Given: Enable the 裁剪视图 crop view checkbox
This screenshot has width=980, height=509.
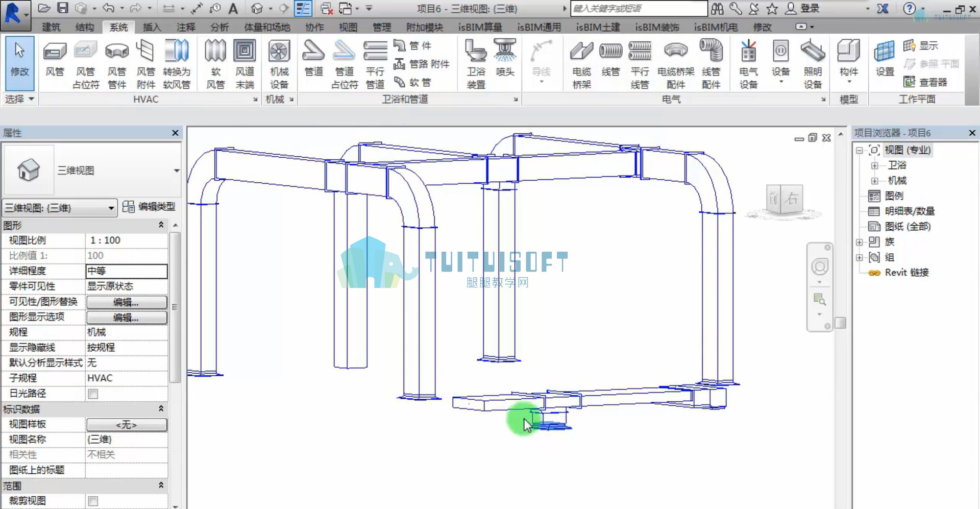Looking at the screenshot, I should [x=93, y=501].
